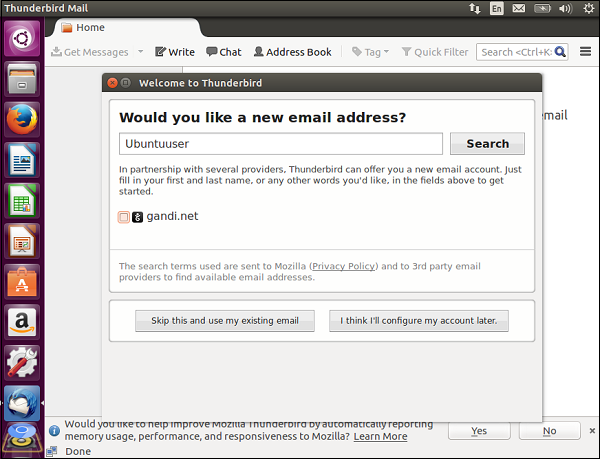Click the name input field containing Ubuntuuser
Viewport: 600px width, 459px height.
point(280,144)
